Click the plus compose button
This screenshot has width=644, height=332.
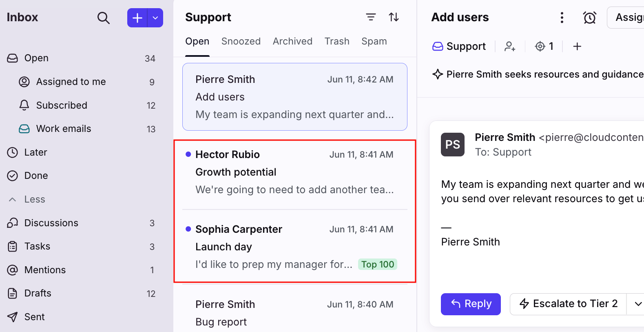(x=137, y=18)
